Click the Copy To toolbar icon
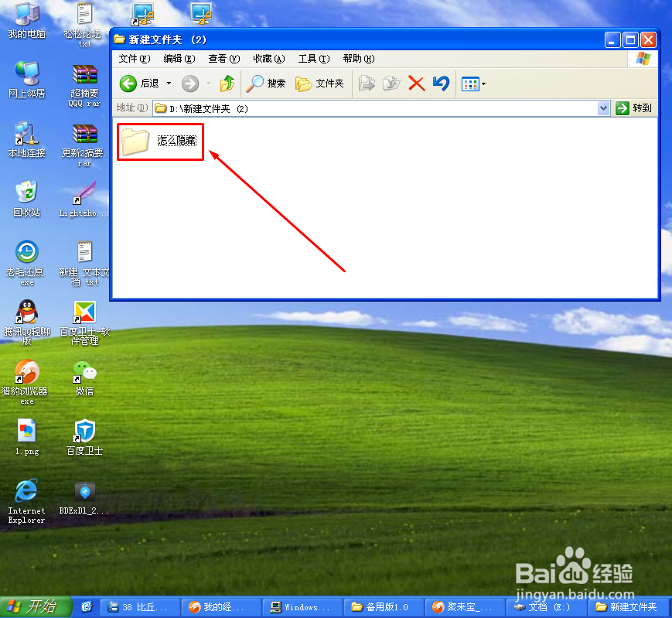Image resolution: width=672 pixels, height=618 pixels. tap(391, 84)
